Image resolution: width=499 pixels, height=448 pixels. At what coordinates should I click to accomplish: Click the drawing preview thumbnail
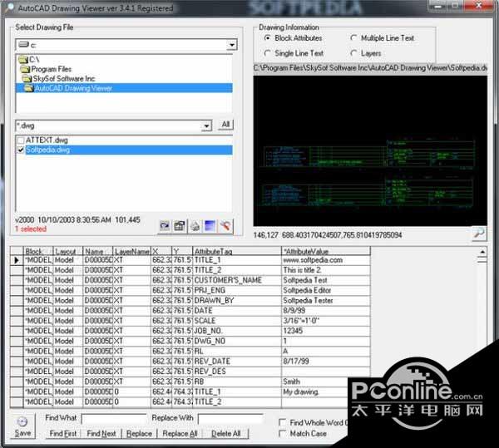[x=370, y=150]
